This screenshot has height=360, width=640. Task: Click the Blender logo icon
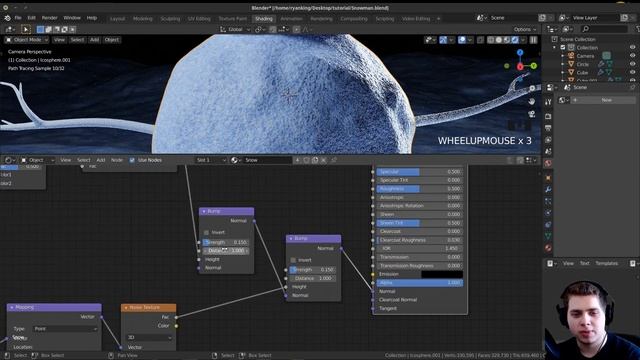[7, 18]
